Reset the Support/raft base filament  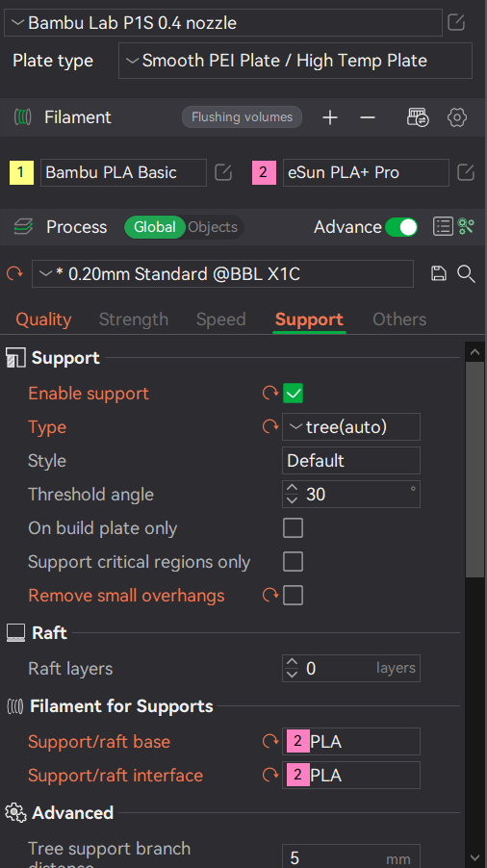tap(270, 741)
